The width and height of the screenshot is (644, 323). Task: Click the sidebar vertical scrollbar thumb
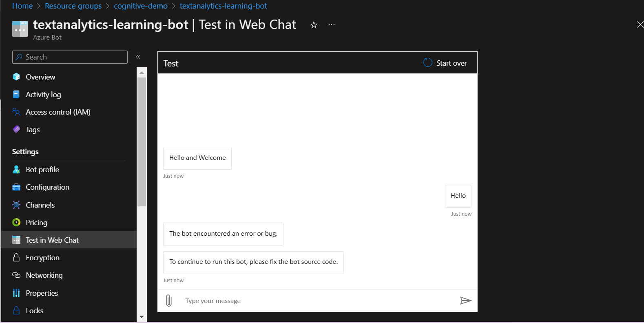tap(142, 142)
